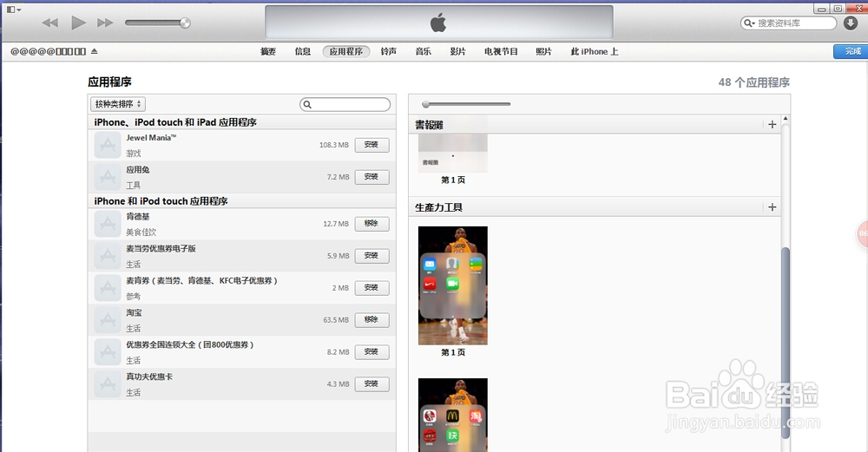The height and width of the screenshot is (452, 868).
Task: Click the blue 完成 button
Action: [852, 51]
